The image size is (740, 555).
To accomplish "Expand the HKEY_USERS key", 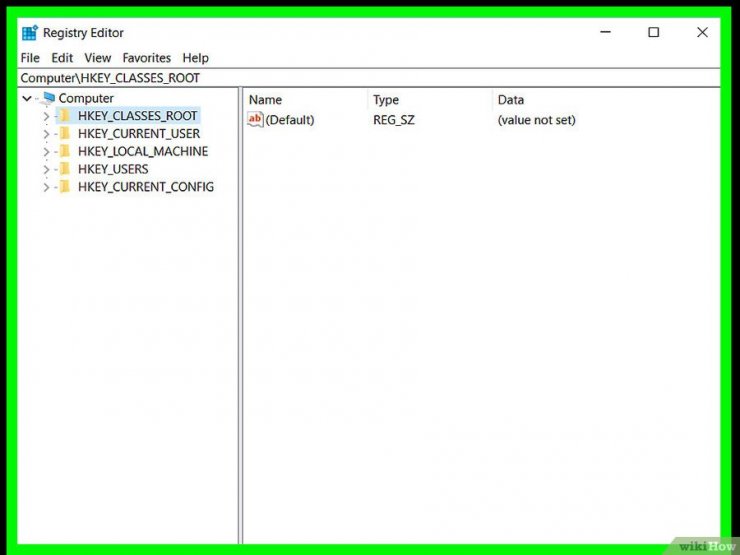I will 46,169.
